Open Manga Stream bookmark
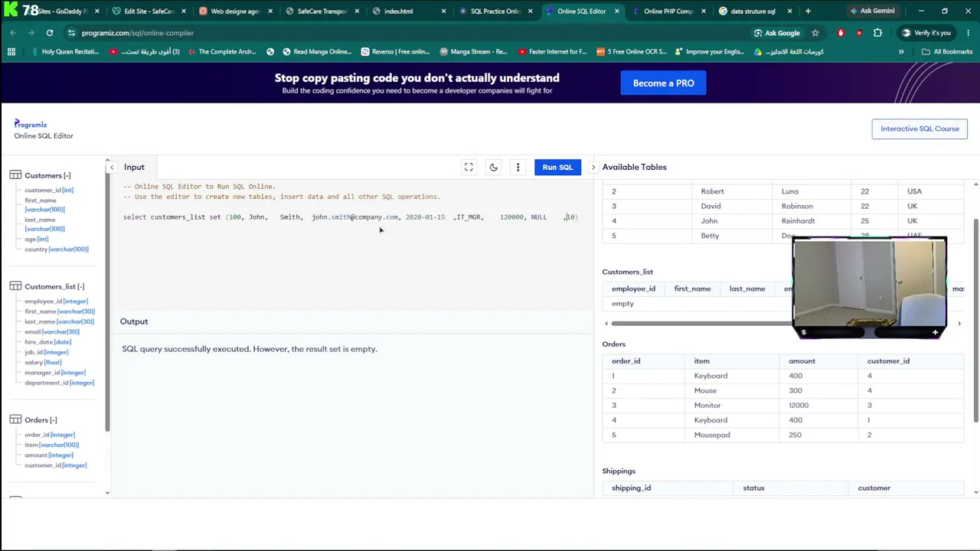 (x=473, y=51)
